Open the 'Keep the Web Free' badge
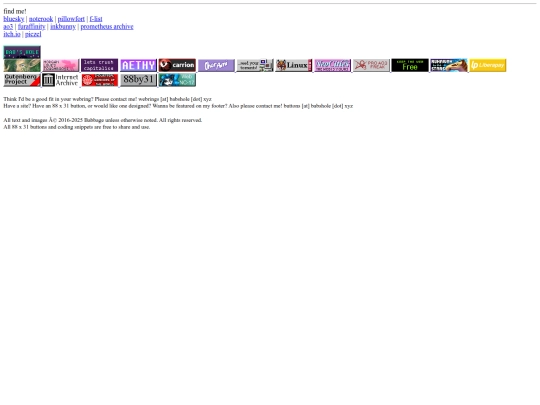Screen dimensions: 540x405 (x=410, y=65)
